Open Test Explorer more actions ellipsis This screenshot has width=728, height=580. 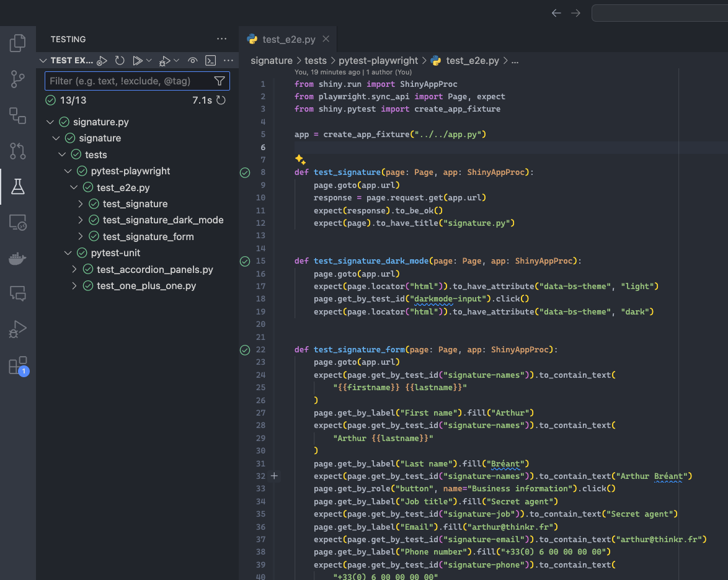tap(228, 60)
